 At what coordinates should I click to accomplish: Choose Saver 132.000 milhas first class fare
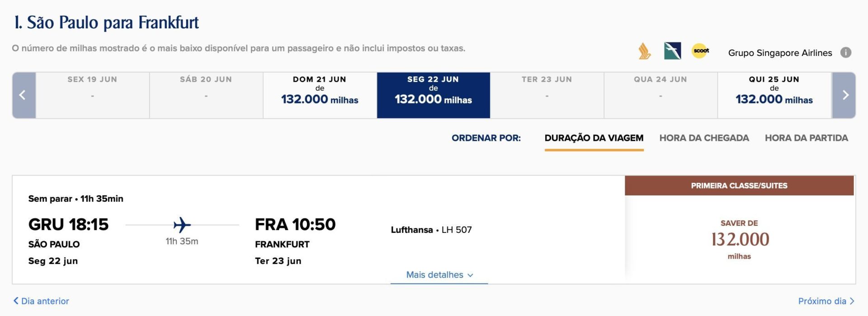[x=740, y=240]
